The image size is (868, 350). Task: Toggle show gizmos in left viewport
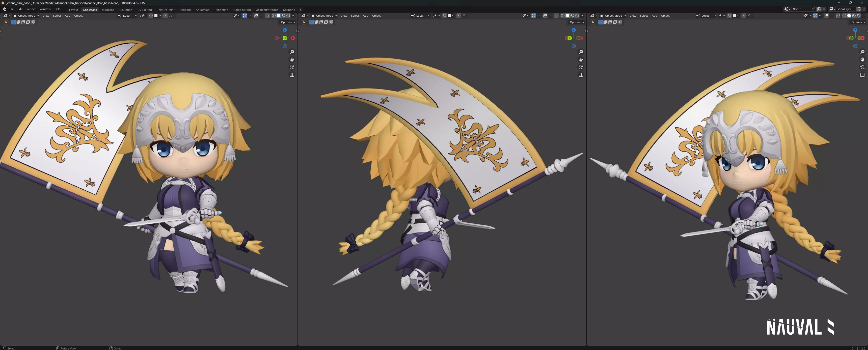(x=245, y=15)
